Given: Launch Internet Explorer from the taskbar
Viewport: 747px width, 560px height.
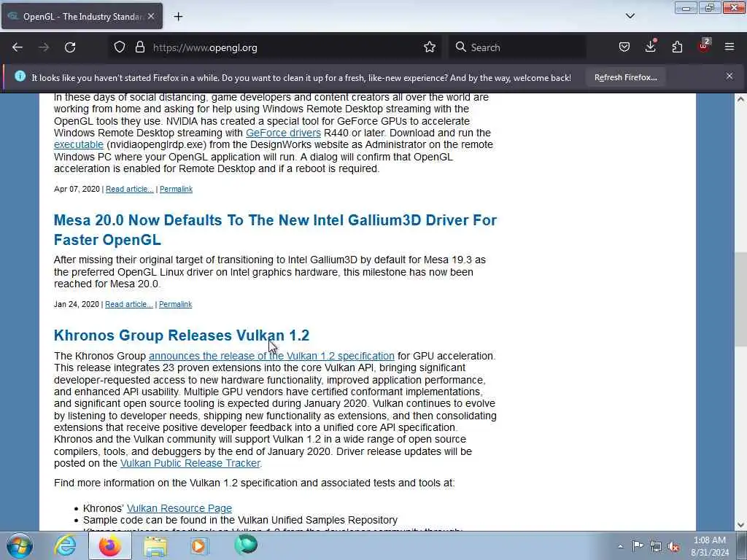Looking at the screenshot, I should [x=65, y=545].
